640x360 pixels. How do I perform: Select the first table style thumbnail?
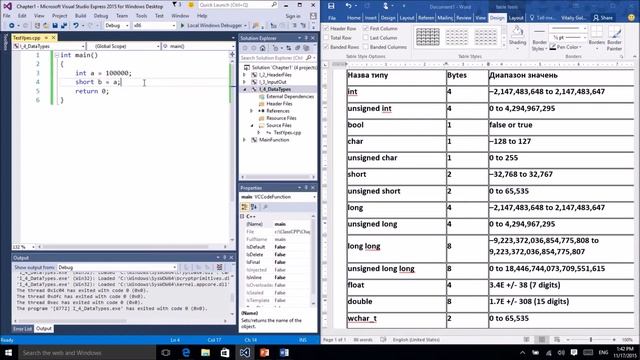click(x=427, y=37)
